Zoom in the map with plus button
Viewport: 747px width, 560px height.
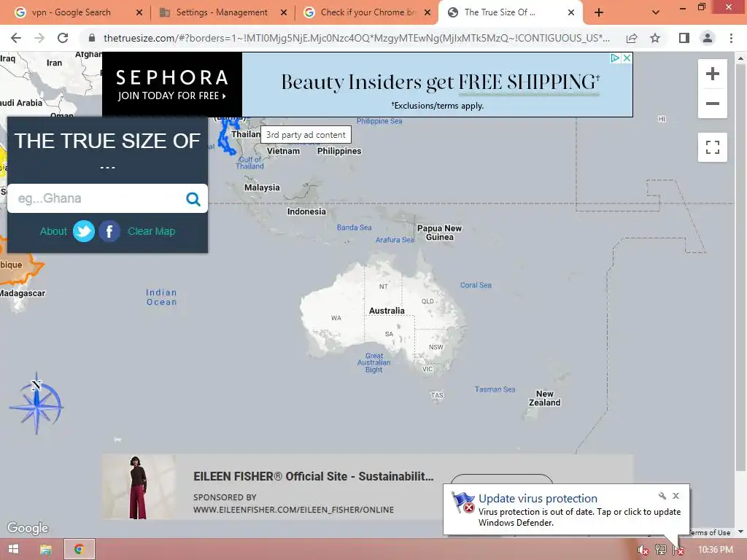[x=712, y=74]
